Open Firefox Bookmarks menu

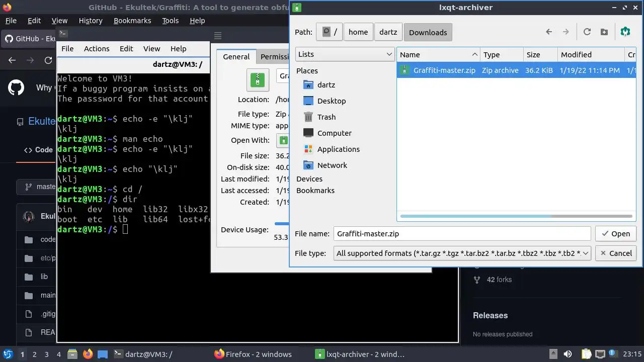[x=132, y=21]
